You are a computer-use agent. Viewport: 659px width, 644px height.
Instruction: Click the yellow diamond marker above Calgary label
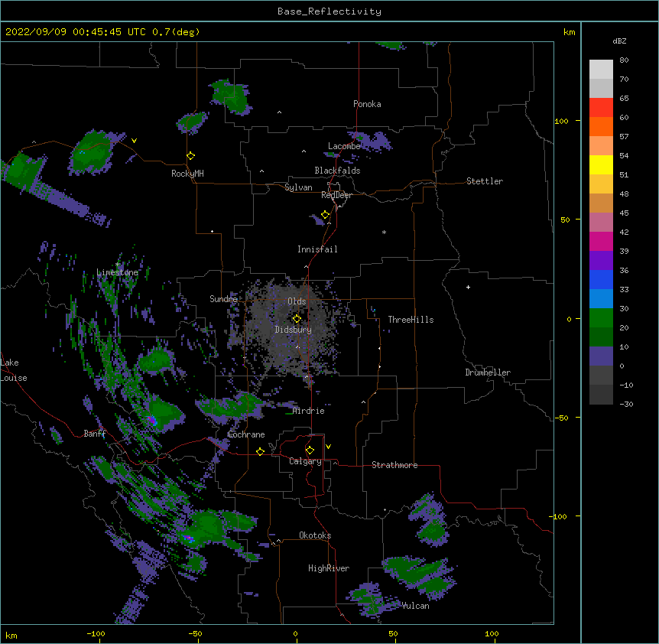(x=310, y=450)
